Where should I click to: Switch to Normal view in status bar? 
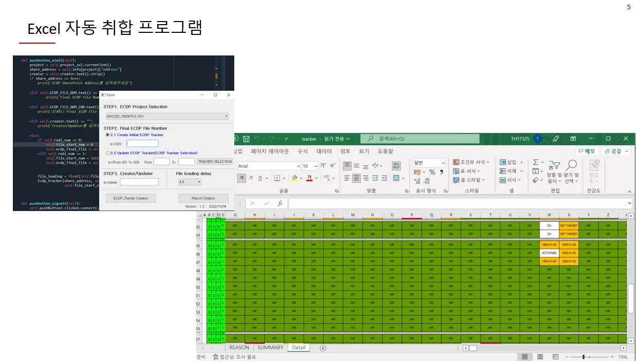(x=525, y=357)
